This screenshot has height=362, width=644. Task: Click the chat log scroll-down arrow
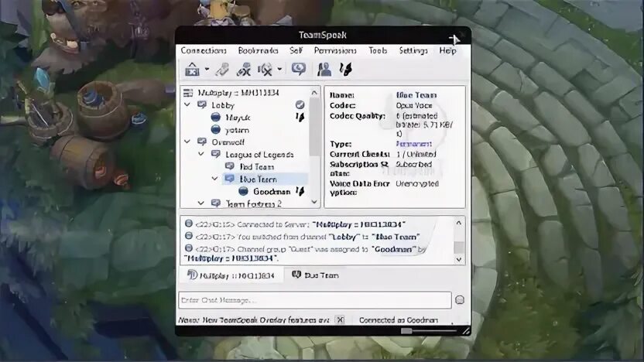[x=459, y=259]
